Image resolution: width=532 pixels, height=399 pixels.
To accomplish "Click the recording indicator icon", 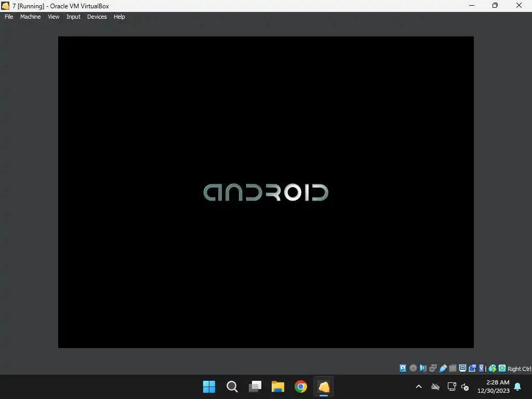I will click(472, 368).
